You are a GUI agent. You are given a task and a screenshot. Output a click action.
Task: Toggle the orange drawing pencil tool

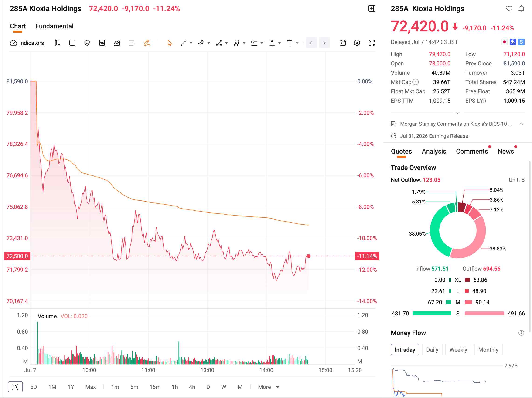click(x=147, y=43)
